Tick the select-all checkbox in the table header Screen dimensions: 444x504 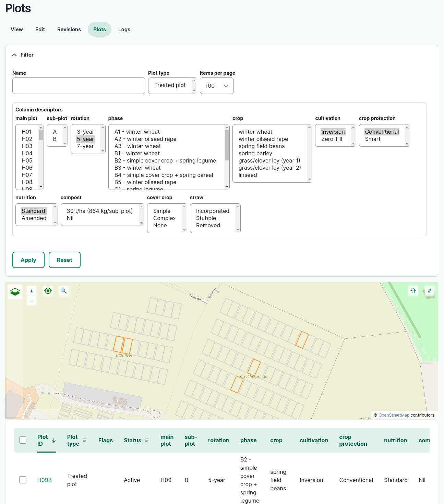tap(23, 440)
